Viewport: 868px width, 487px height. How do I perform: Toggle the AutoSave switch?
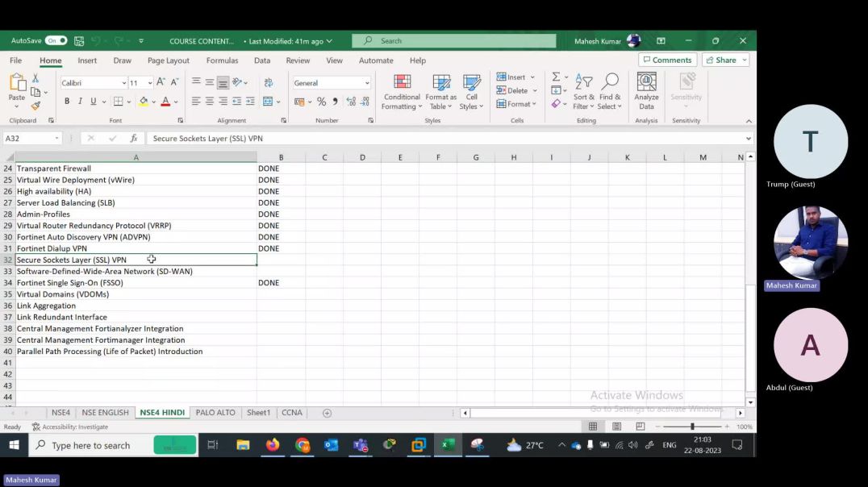56,41
